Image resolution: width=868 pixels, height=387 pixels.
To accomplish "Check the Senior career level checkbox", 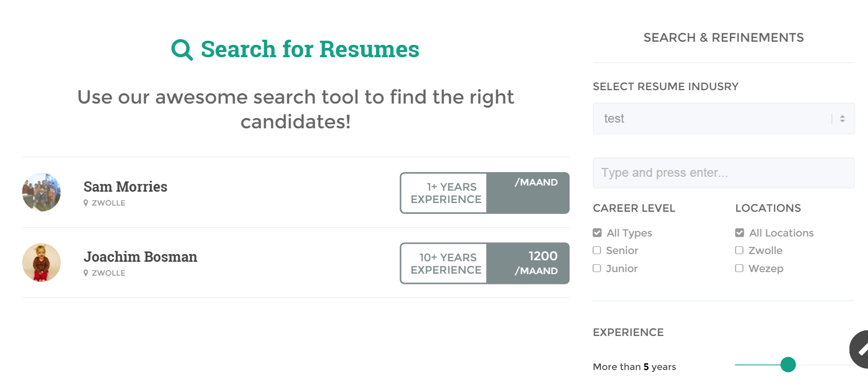I will [597, 250].
